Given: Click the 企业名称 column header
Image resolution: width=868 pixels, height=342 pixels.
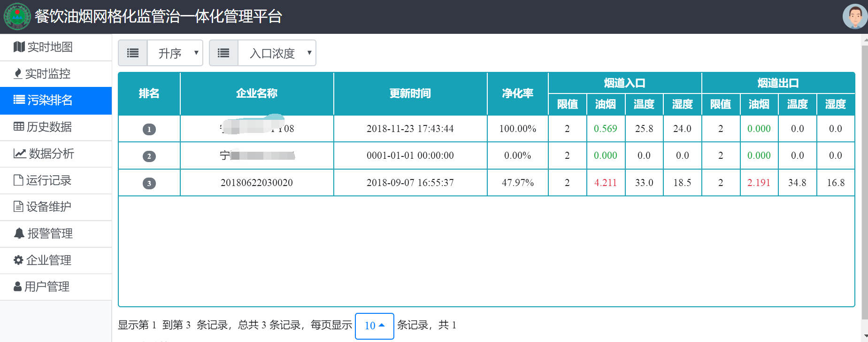Looking at the screenshot, I should click(x=256, y=93).
